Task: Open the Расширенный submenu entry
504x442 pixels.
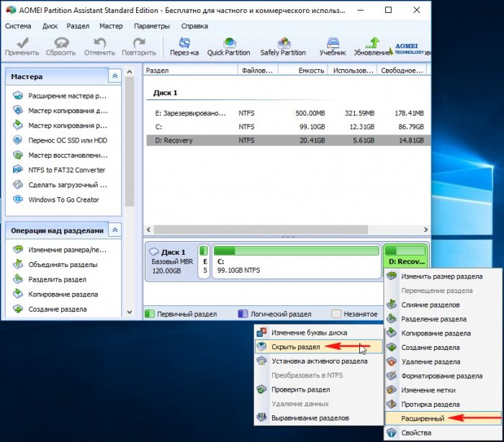Action: point(443,418)
